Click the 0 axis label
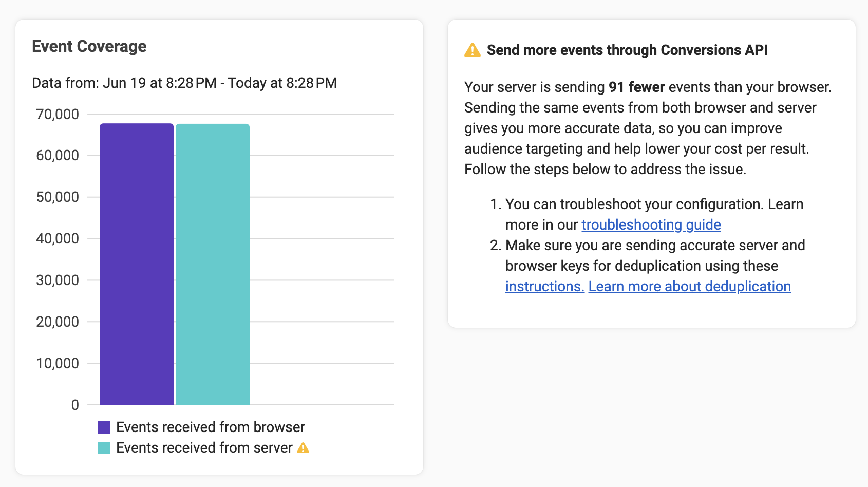The width and height of the screenshot is (868, 487). pos(75,405)
